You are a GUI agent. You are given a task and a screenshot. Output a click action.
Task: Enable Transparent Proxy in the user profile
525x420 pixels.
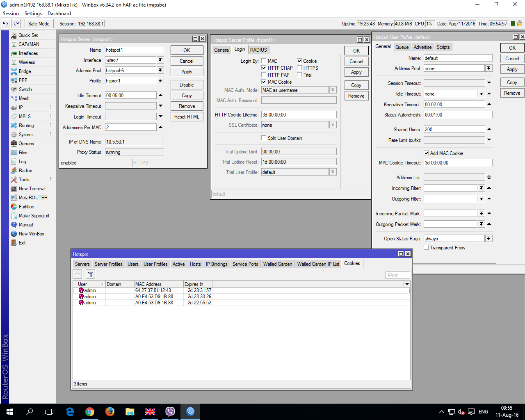(426, 247)
